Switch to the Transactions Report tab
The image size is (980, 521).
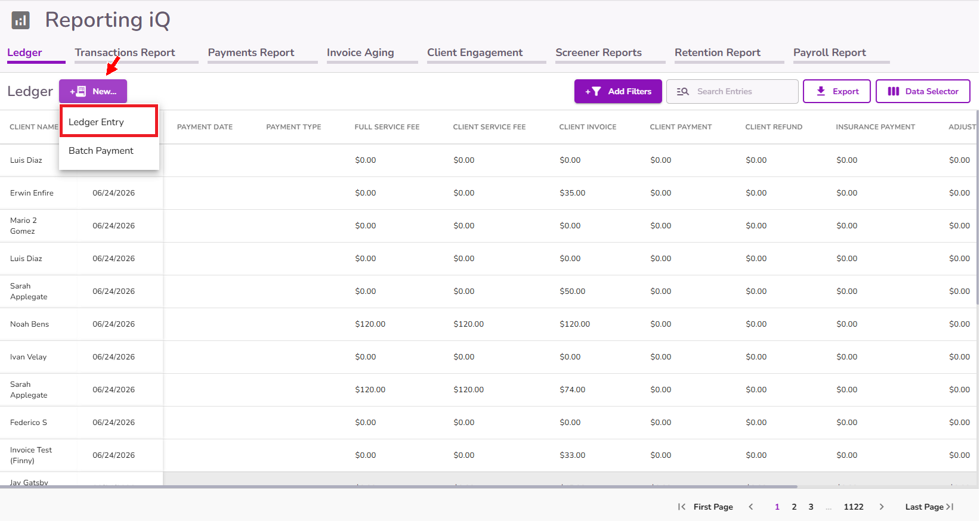click(x=125, y=52)
